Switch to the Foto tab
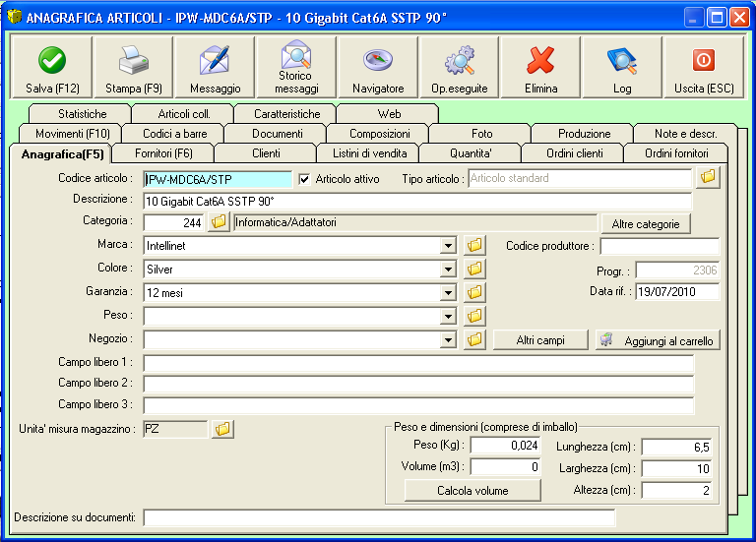Image resolution: width=756 pixels, height=542 pixels. (x=480, y=134)
